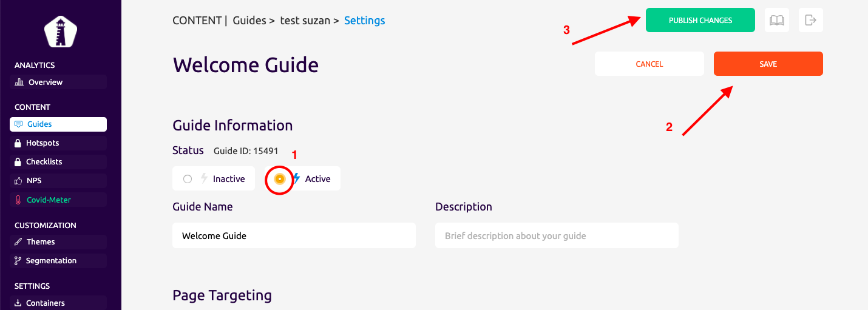This screenshot has width=868, height=310.
Task: Open Segmentation with the branch icon
Action: (58, 260)
